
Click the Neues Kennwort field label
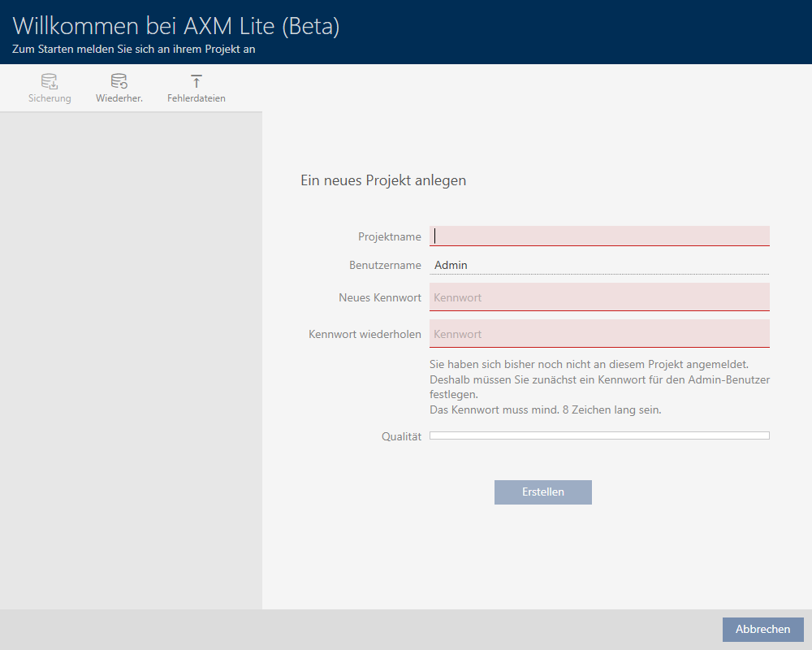tap(379, 297)
